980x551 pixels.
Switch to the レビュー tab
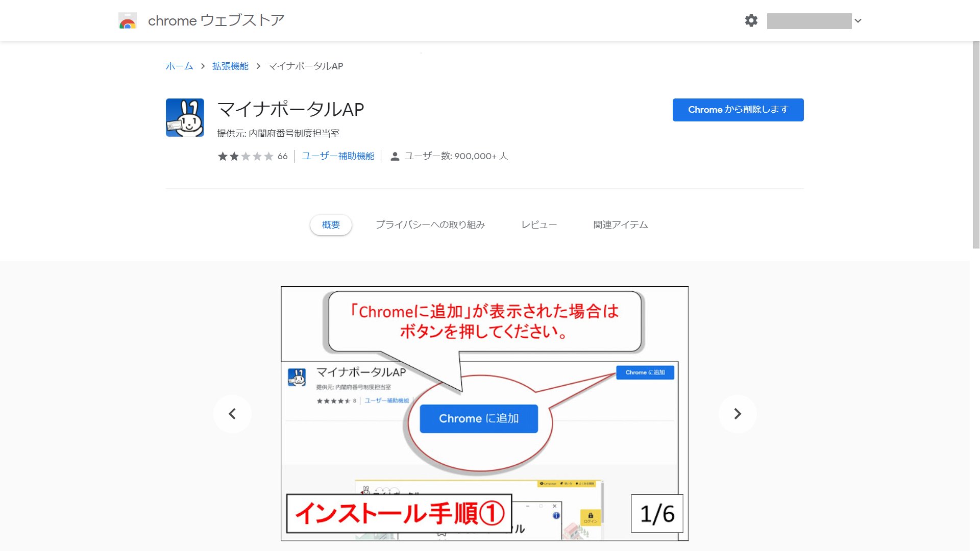tap(539, 225)
